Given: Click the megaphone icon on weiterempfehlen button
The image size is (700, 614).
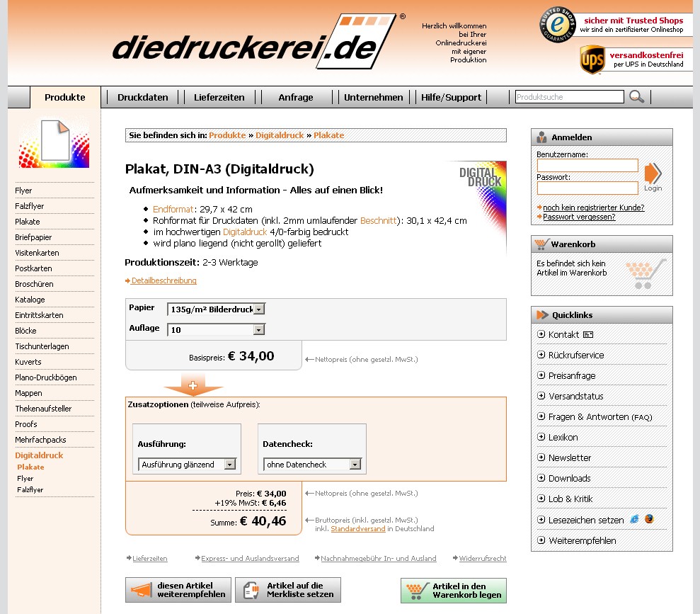Looking at the screenshot, I should (142, 590).
